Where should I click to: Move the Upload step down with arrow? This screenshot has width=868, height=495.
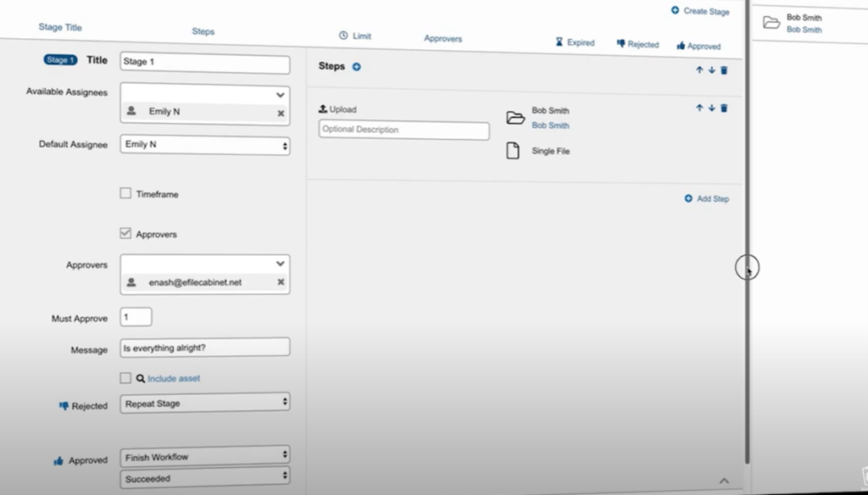(711, 108)
